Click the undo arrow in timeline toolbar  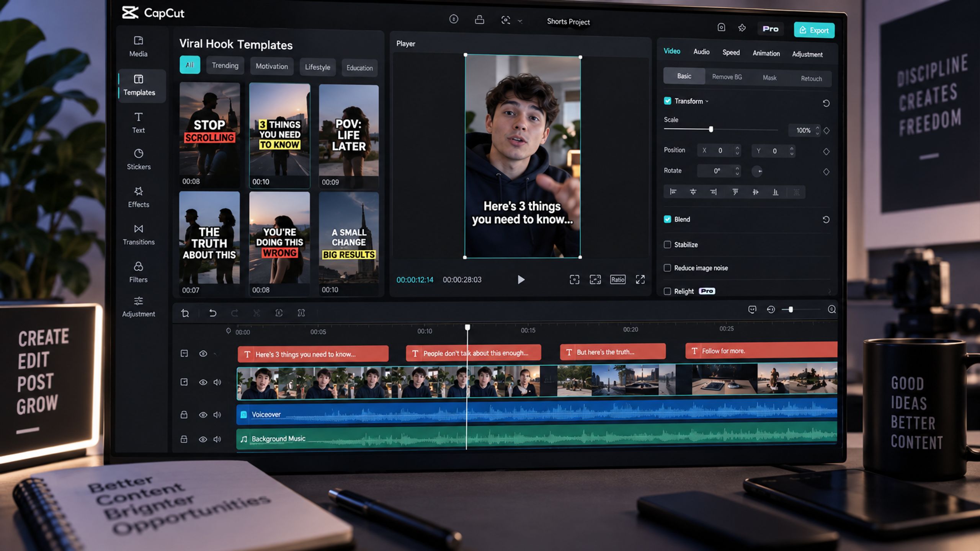pyautogui.click(x=213, y=313)
